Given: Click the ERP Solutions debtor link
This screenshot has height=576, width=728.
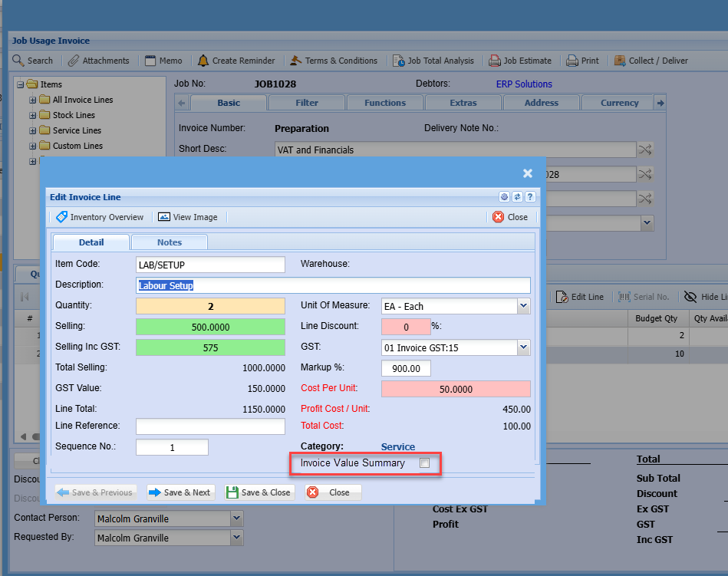Looking at the screenshot, I should click(x=524, y=84).
